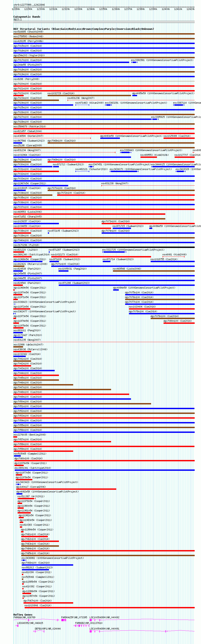This screenshot has width=201, height=644.
Task: Select transcript LOC100506990|NR_040091 label
Action: [105, 629]
